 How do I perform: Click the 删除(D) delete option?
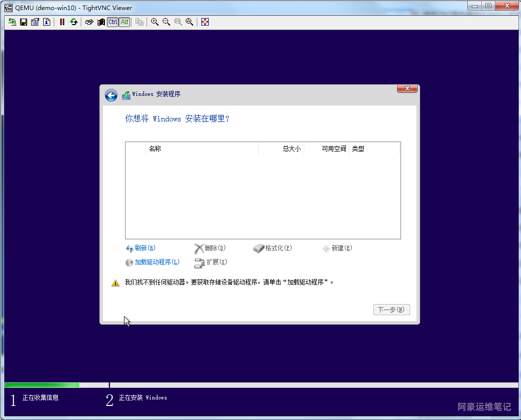tap(215, 248)
